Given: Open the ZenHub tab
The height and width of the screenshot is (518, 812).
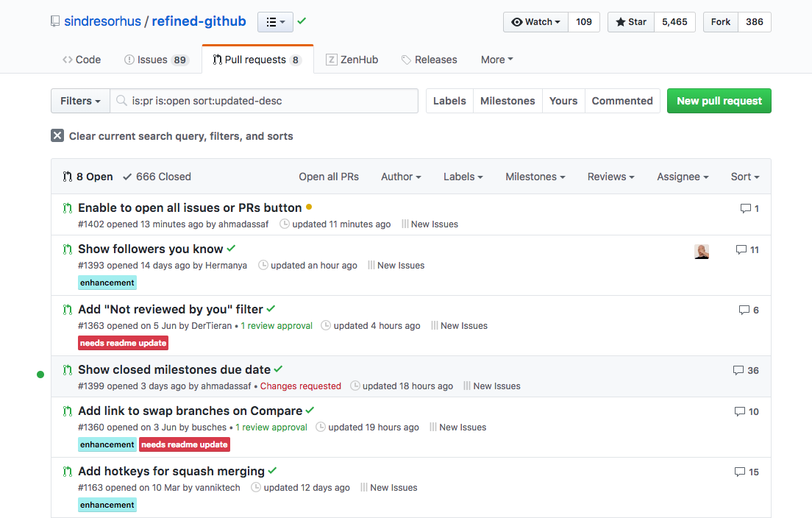Looking at the screenshot, I should (352, 60).
